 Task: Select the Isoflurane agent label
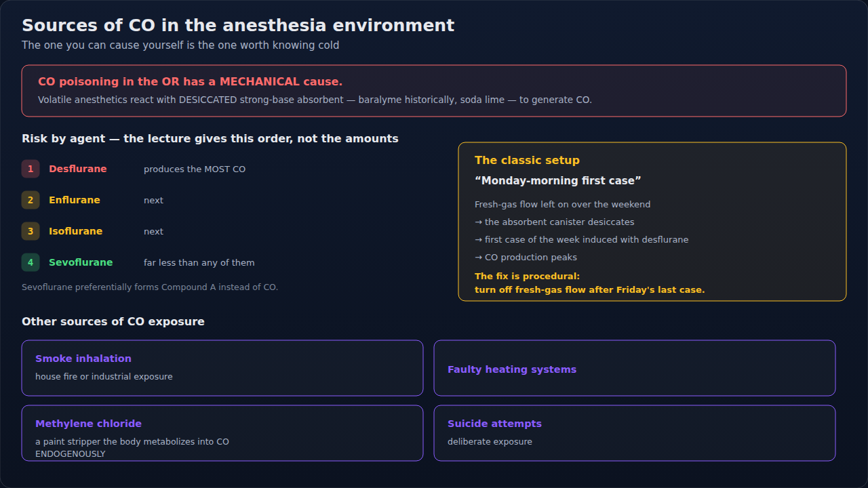point(76,231)
